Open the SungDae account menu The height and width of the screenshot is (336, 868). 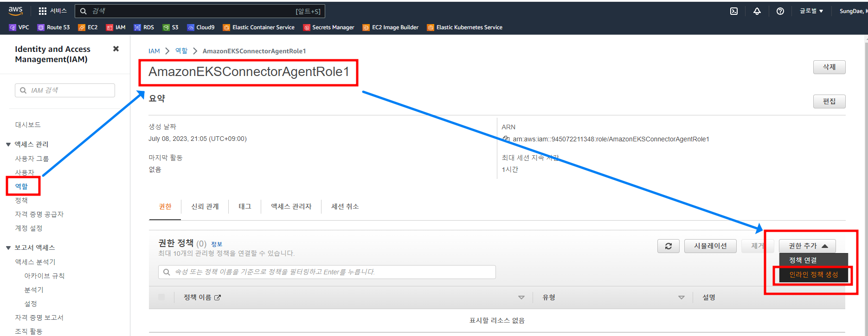[x=853, y=11]
